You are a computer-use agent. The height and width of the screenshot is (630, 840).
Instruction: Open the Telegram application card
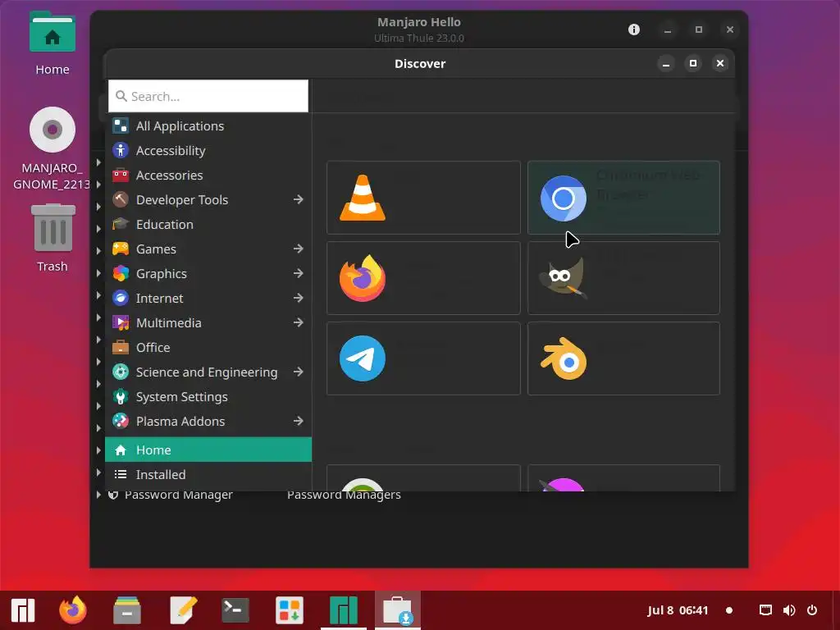[423, 358]
